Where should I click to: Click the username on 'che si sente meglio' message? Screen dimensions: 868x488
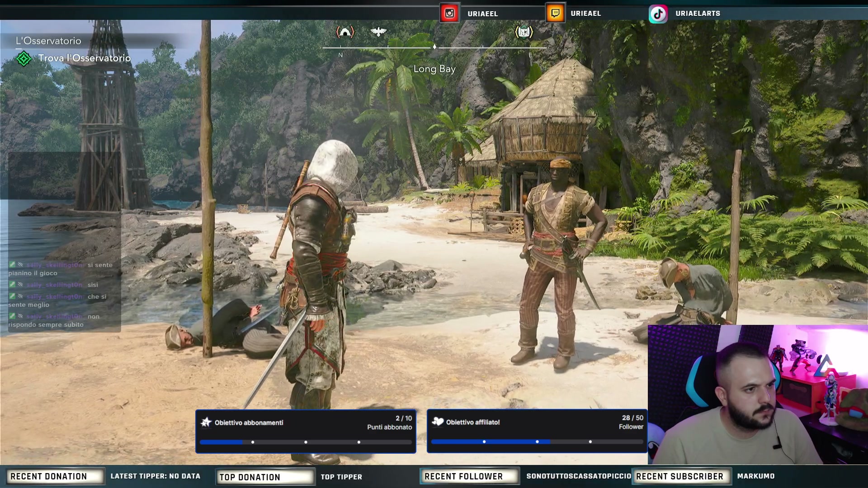[x=54, y=297]
